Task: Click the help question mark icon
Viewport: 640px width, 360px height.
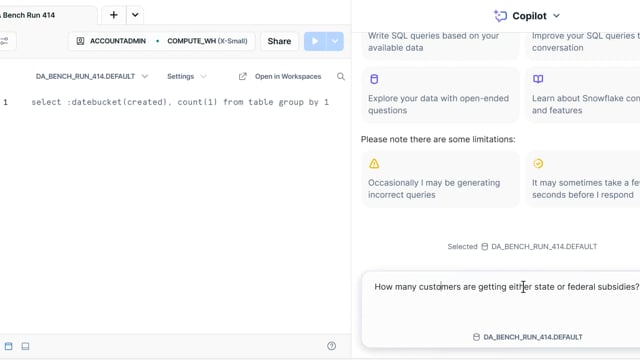Action: (x=331, y=346)
